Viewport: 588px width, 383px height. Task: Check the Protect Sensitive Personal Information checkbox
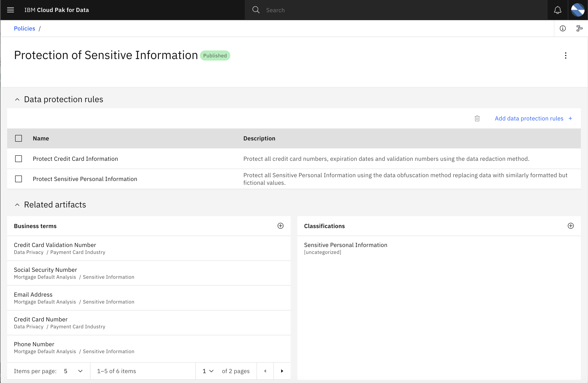point(18,179)
